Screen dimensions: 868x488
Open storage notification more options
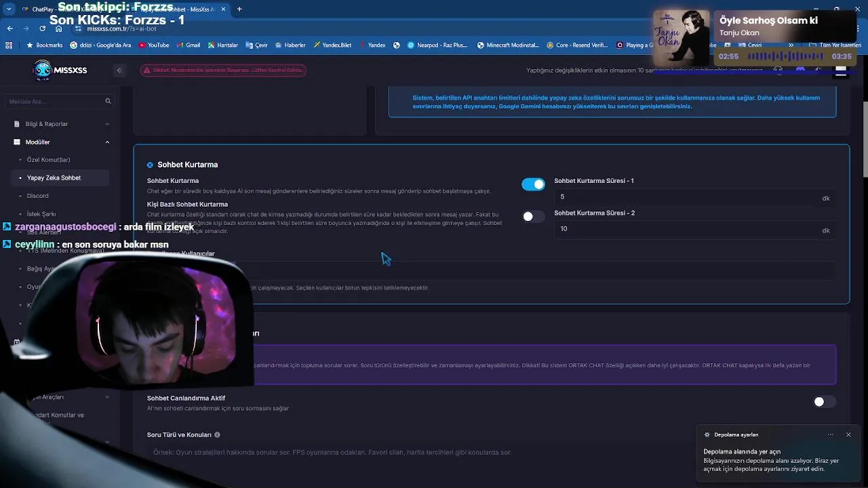point(830,434)
